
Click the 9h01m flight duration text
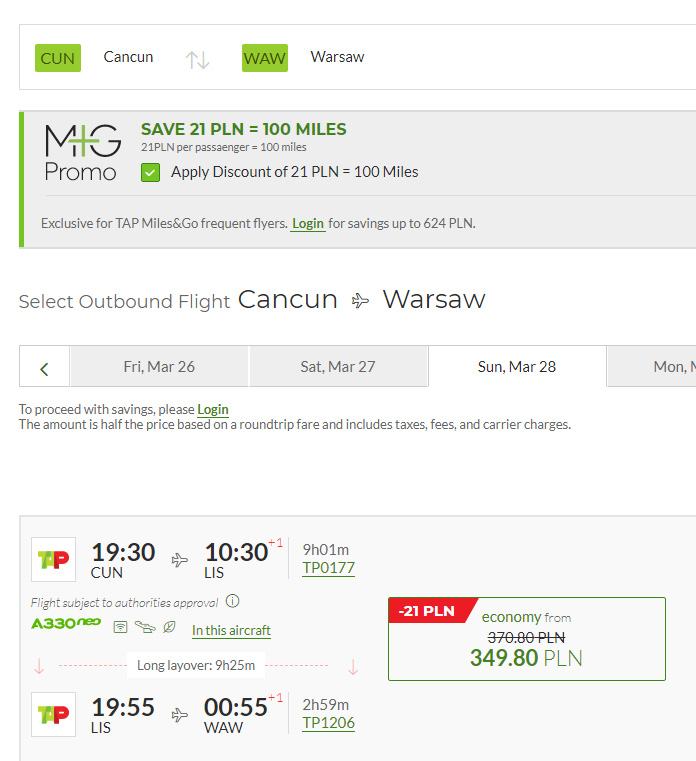coord(326,549)
